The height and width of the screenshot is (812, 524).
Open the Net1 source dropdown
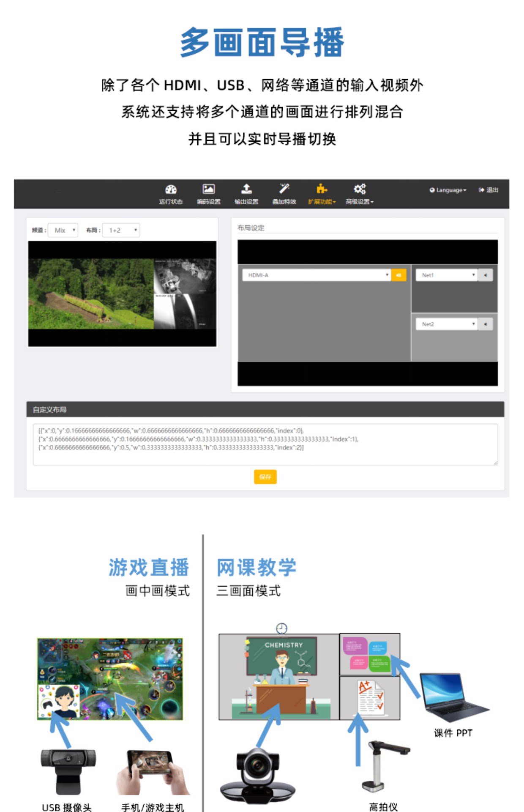(447, 275)
